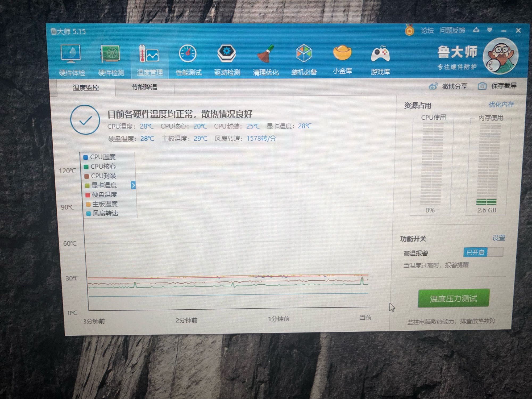Click the Weibo icon next to 微博分享
This screenshot has width=532, height=399.
[433, 86]
